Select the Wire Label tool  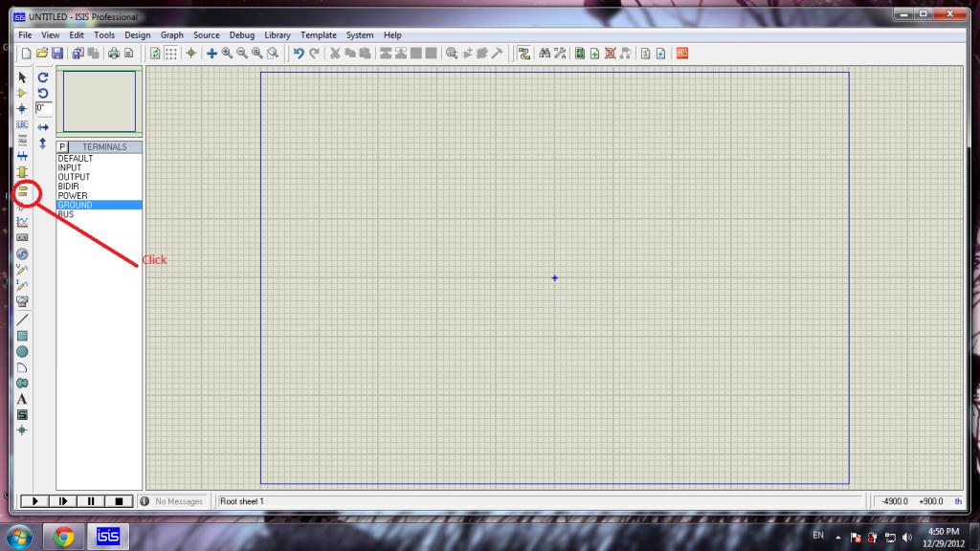(x=22, y=124)
